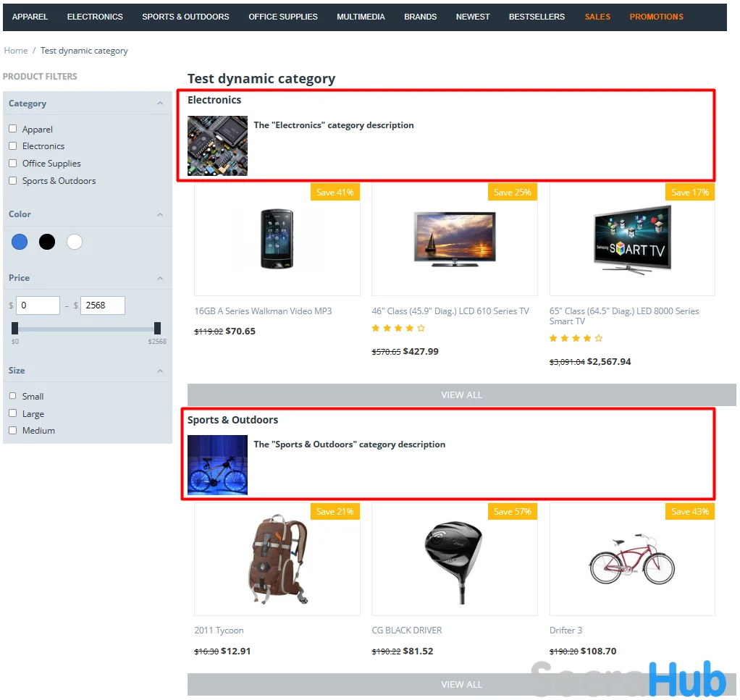Enable the Office Supplies filter checkbox
Image resolution: width=740 pixels, height=700 pixels.
pyautogui.click(x=13, y=163)
